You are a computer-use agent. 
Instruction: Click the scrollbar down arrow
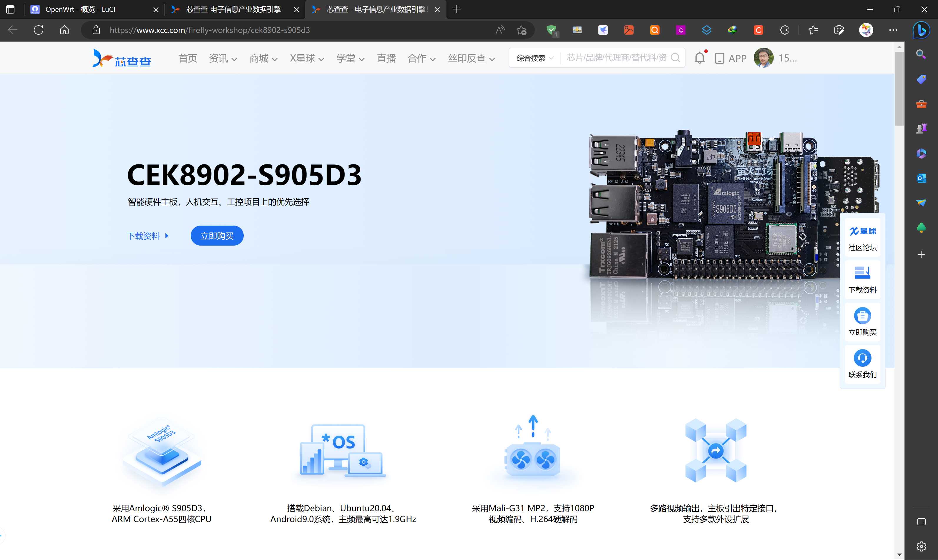tap(899, 554)
